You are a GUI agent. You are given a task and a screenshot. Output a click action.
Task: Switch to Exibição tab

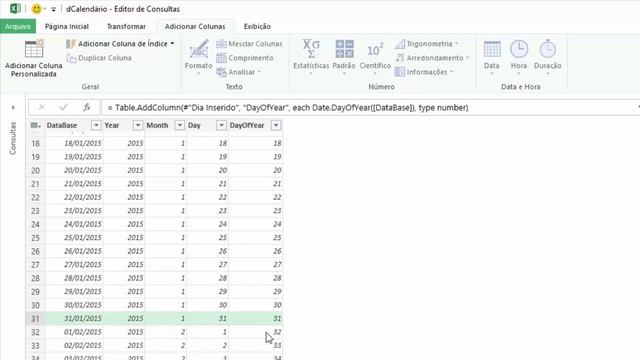257,27
